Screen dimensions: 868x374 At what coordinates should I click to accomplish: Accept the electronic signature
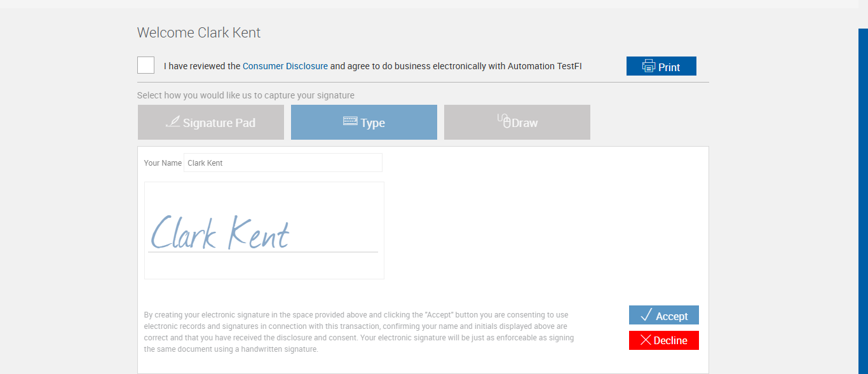click(664, 316)
